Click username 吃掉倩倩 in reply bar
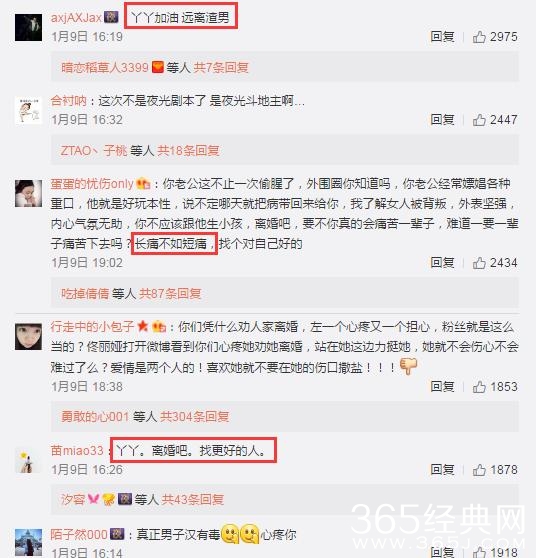The image size is (536, 558). click(x=85, y=294)
